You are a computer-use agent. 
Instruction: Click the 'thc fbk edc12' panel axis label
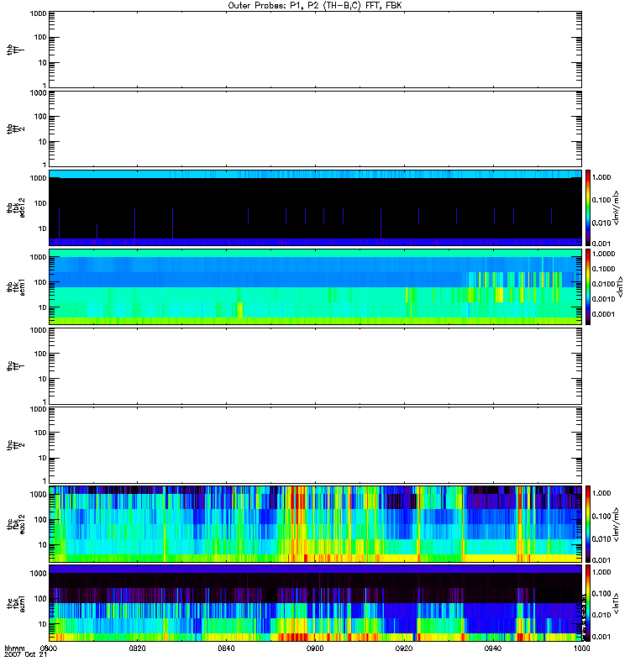point(15,523)
